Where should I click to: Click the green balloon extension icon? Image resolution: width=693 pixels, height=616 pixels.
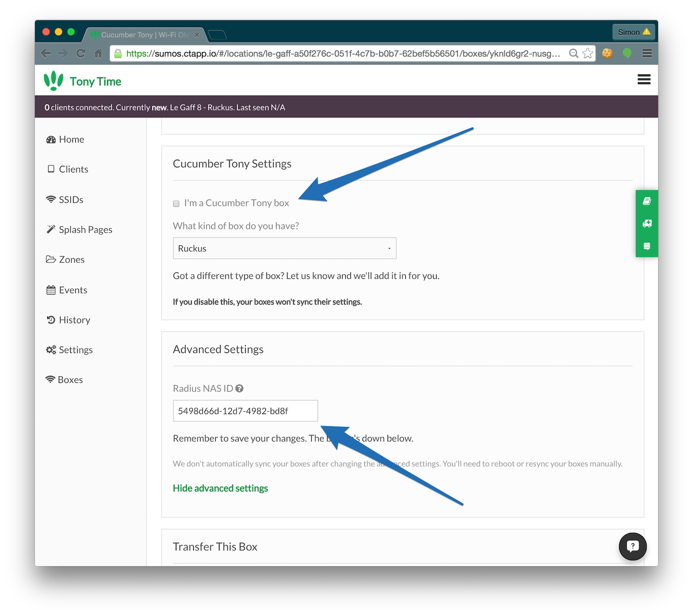tap(627, 53)
